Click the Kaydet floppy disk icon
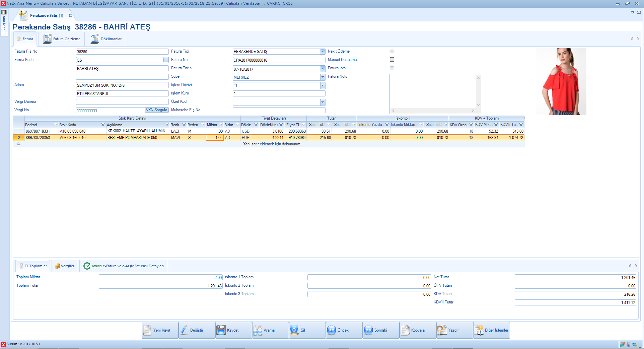 click(221, 330)
